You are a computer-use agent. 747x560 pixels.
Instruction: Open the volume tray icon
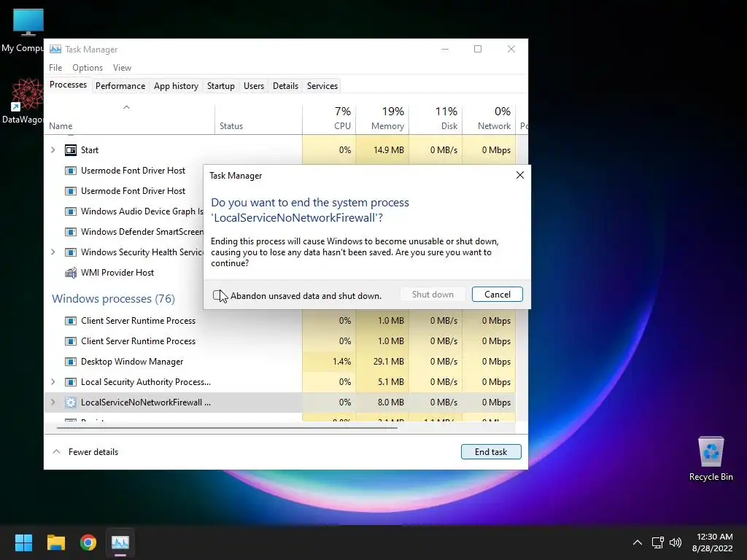675,542
